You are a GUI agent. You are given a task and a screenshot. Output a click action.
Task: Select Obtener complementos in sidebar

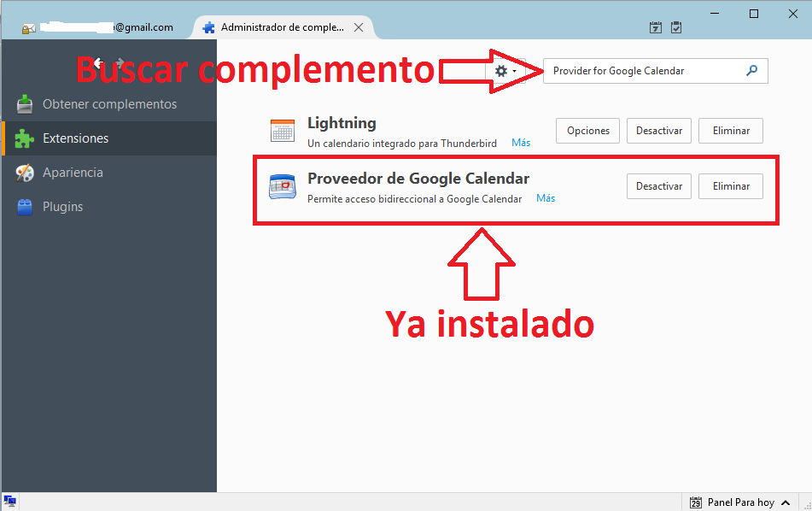click(x=108, y=104)
